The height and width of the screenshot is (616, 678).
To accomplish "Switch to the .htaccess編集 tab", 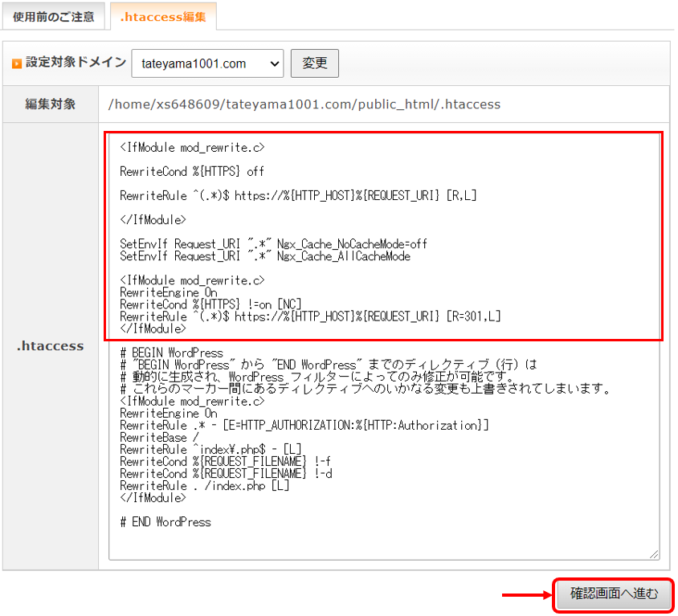I will click(163, 16).
